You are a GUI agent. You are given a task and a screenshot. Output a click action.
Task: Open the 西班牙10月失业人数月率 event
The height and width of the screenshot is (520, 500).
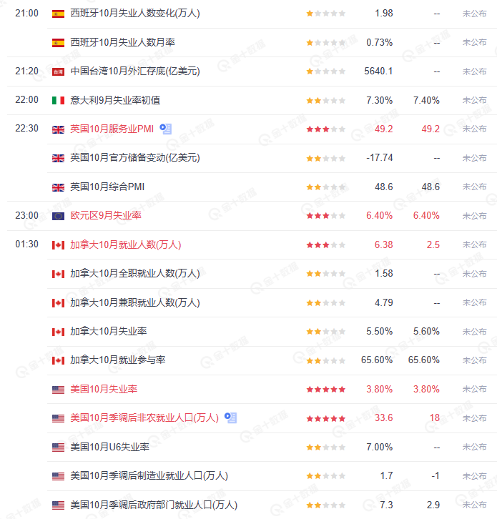point(123,42)
